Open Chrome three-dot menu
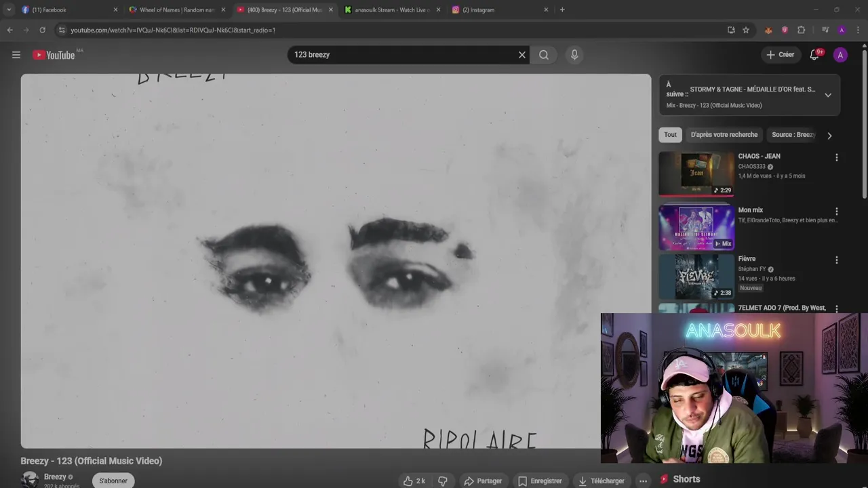Image resolution: width=868 pixels, height=488 pixels. [x=858, y=30]
